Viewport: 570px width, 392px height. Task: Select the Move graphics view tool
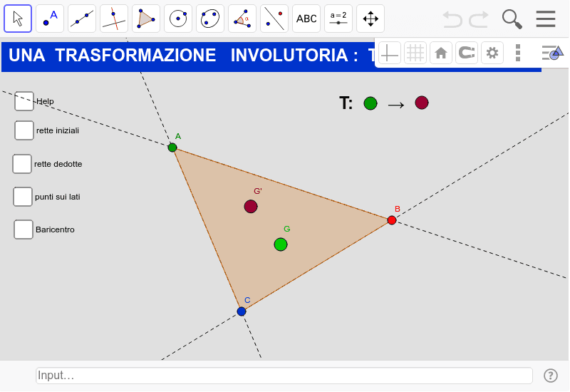(370, 19)
